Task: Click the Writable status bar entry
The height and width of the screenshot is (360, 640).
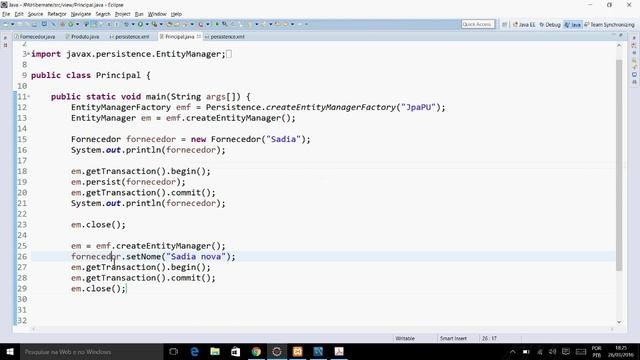Action: point(405,338)
